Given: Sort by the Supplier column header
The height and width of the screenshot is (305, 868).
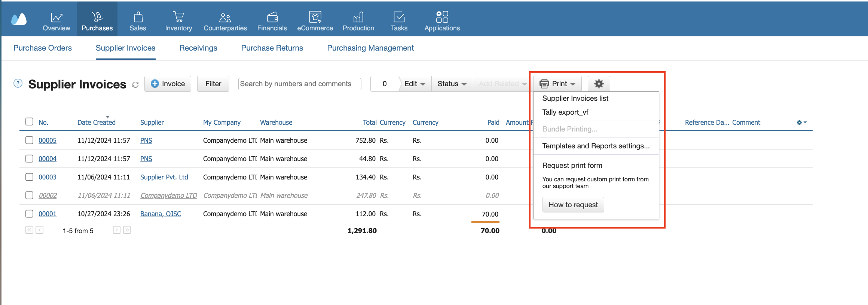Looking at the screenshot, I should [152, 123].
